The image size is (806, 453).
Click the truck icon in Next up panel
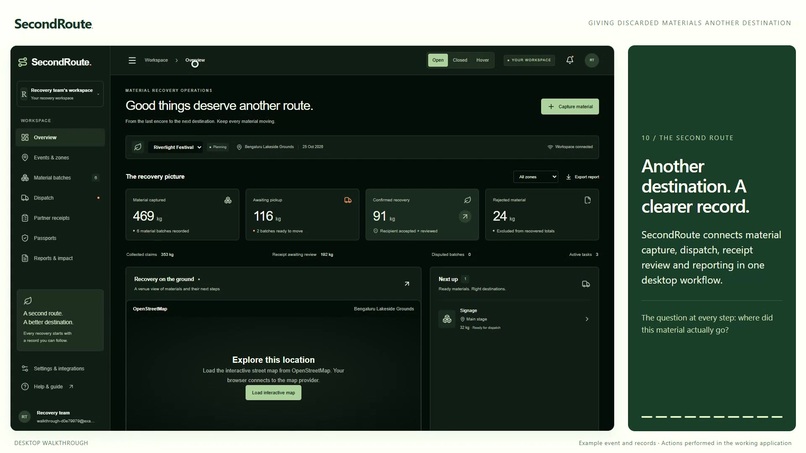[x=585, y=284]
